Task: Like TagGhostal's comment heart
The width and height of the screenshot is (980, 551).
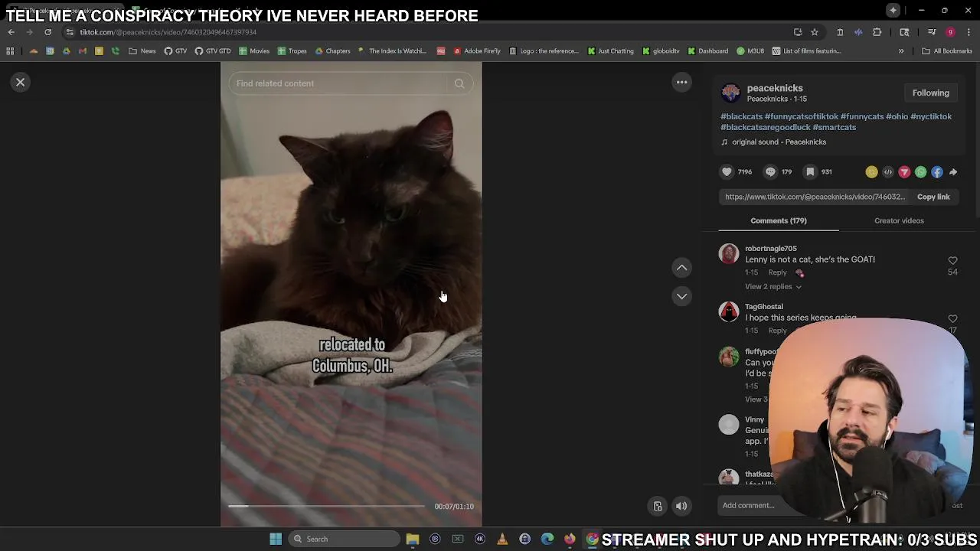Action: click(x=952, y=318)
